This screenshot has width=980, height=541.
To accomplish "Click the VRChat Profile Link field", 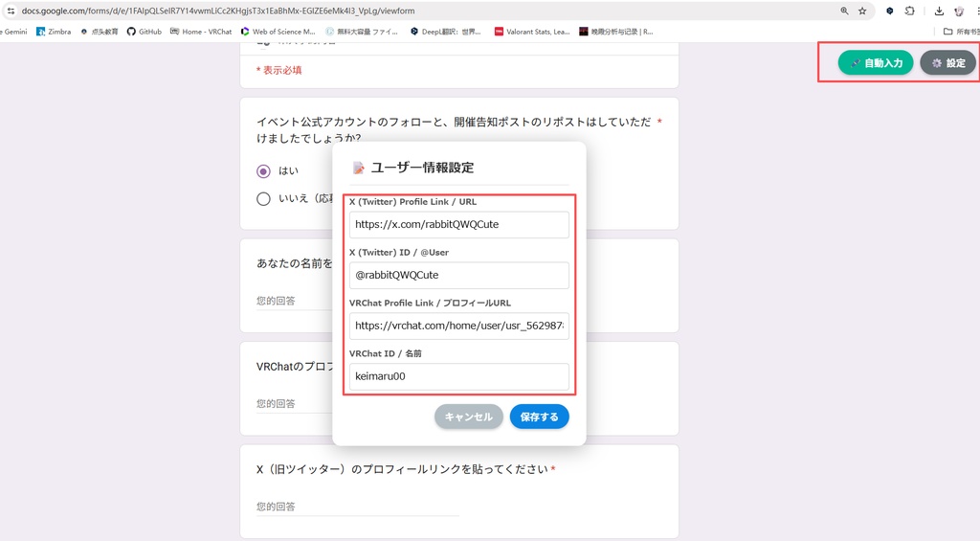I will click(x=458, y=326).
